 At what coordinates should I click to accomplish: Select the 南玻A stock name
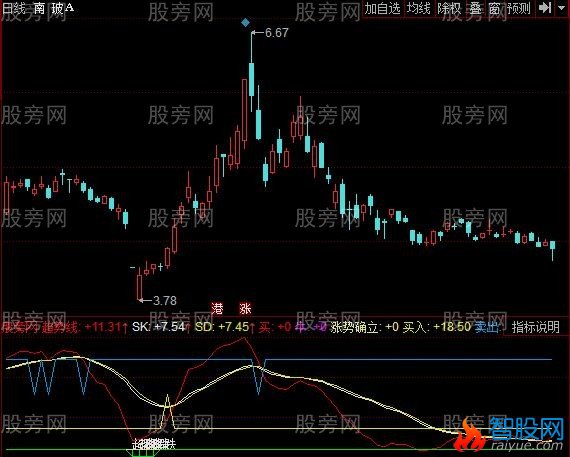point(53,8)
